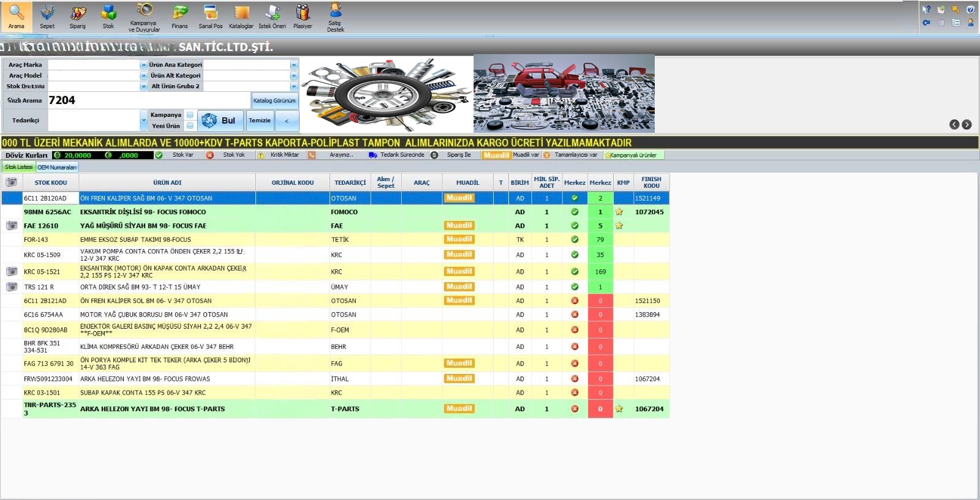
Task: Click the Hızlı Arama field containing 7204
Action: 147,100
